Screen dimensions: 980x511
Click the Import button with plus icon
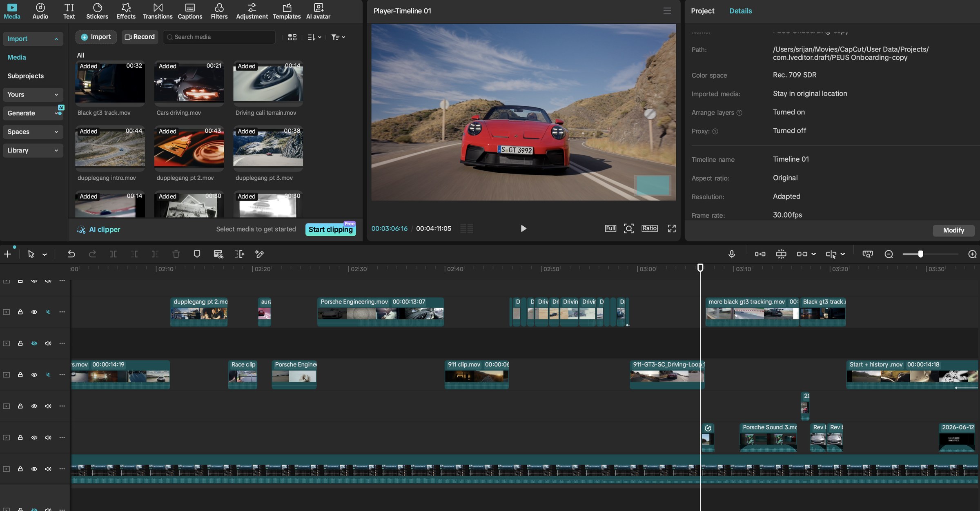point(96,37)
